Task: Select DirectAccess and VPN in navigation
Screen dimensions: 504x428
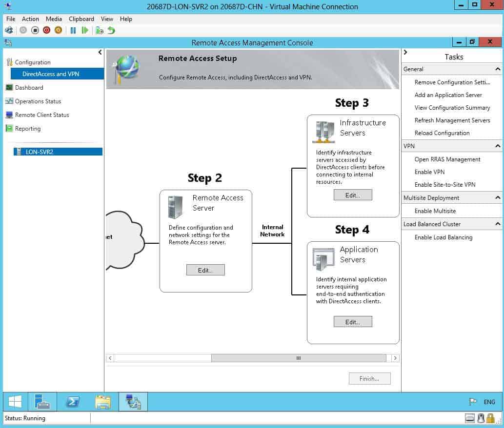Action: coord(57,74)
